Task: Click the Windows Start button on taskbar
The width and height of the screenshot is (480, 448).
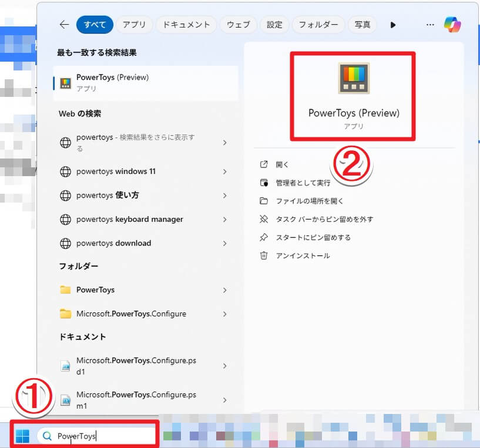Action: tap(22, 436)
